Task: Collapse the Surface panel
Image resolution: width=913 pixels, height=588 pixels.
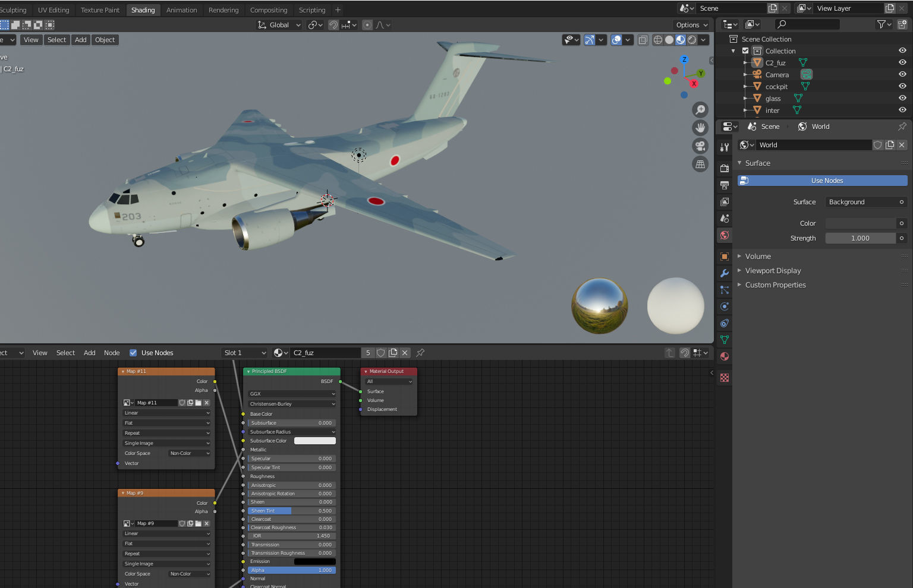Action: pos(757,163)
